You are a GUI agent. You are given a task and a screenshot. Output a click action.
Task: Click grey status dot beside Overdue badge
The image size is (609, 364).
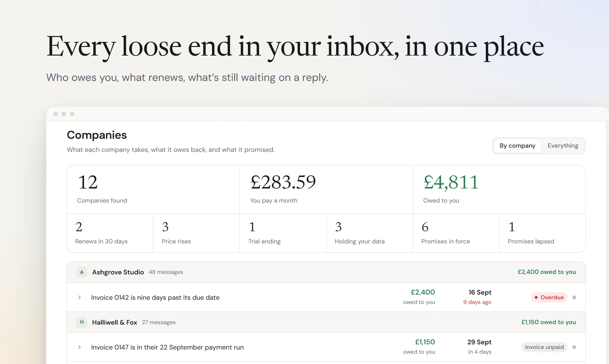pos(574,297)
